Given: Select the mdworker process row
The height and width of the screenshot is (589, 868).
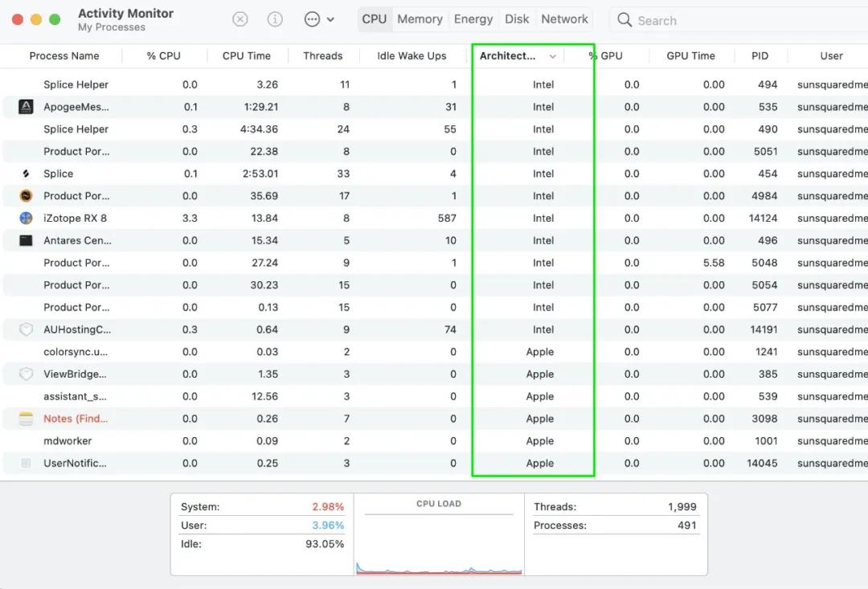Looking at the screenshot, I should [x=435, y=440].
